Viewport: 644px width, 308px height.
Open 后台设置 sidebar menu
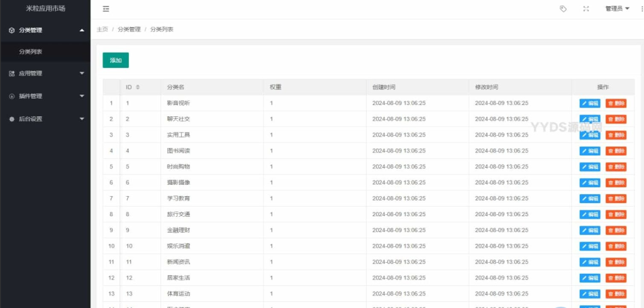tap(45, 119)
